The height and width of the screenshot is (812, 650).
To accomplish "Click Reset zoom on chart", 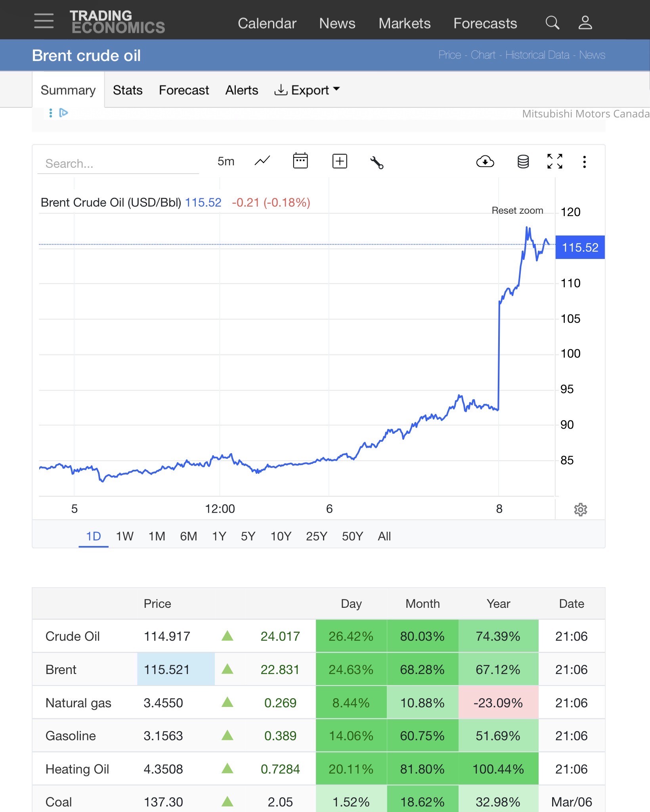I will pyautogui.click(x=517, y=211).
